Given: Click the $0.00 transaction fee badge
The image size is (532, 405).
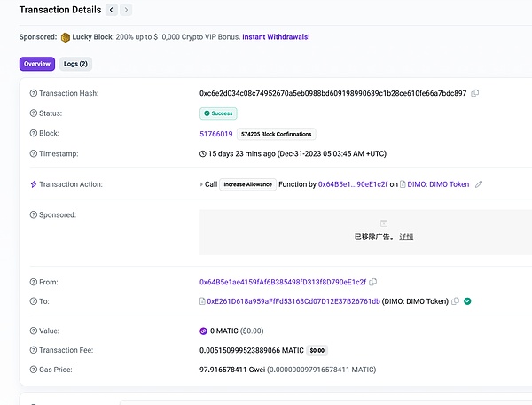Looking at the screenshot, I should (317, 350).
